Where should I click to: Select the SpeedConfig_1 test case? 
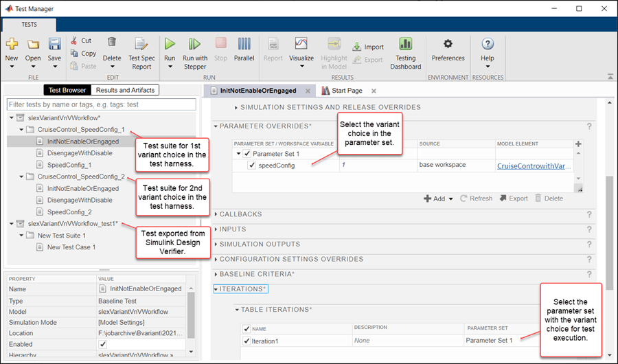[x=69, y=165]
